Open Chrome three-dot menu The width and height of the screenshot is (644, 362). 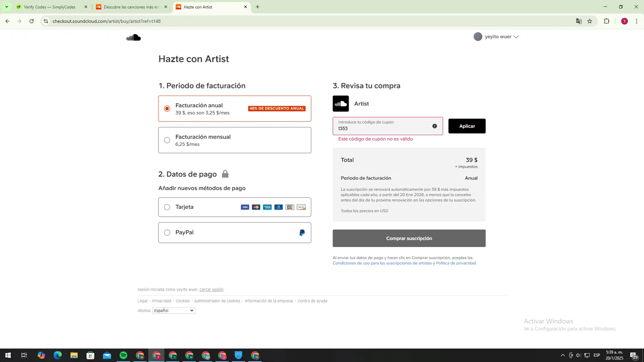(x=636, y=21)
